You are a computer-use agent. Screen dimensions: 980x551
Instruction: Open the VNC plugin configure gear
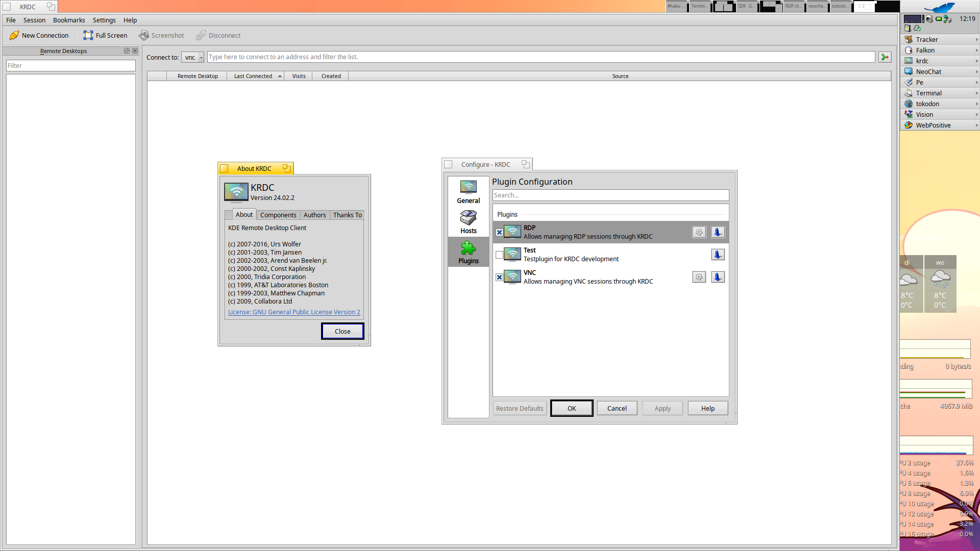pos(699,277)
